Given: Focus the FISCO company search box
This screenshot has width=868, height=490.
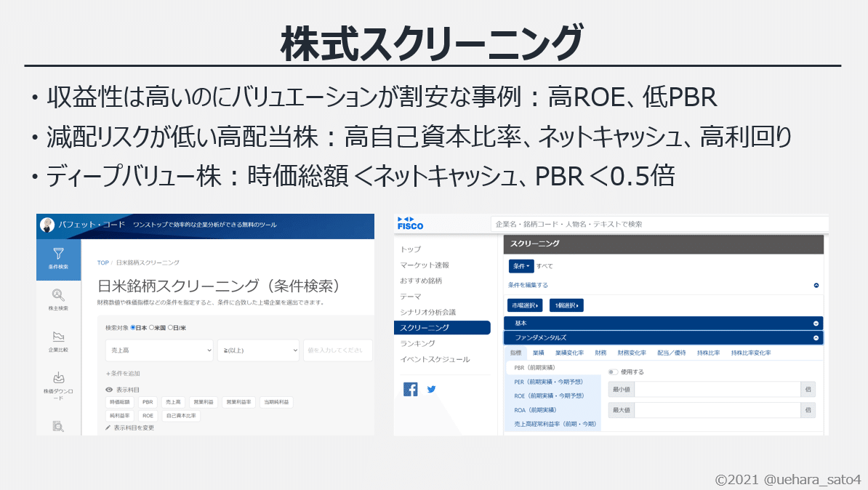Looking at the screenshot, I should pos(659,224).
